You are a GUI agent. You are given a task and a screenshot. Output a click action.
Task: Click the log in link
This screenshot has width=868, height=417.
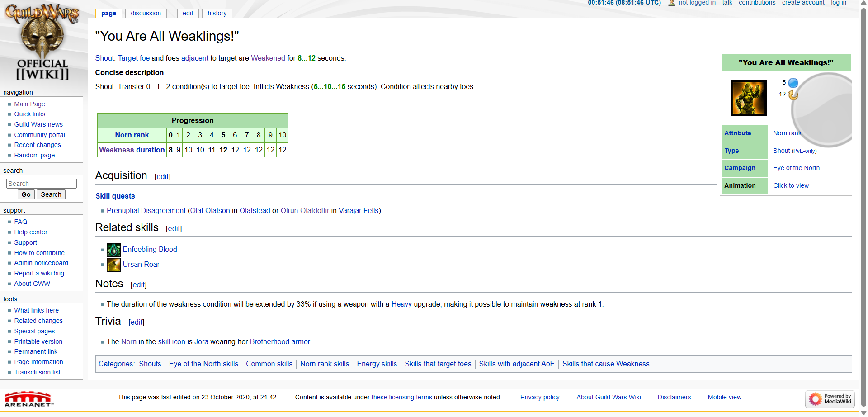(x=839, y=3)
